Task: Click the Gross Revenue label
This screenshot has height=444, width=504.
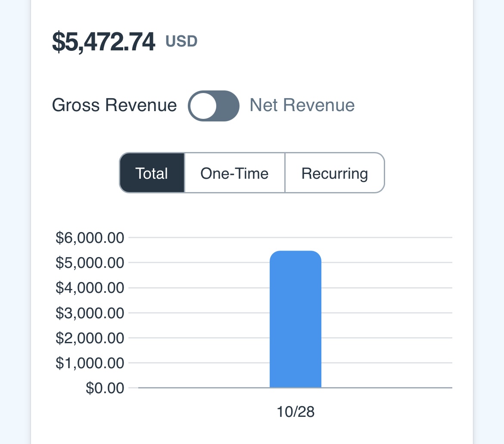Action: [114, 106]
